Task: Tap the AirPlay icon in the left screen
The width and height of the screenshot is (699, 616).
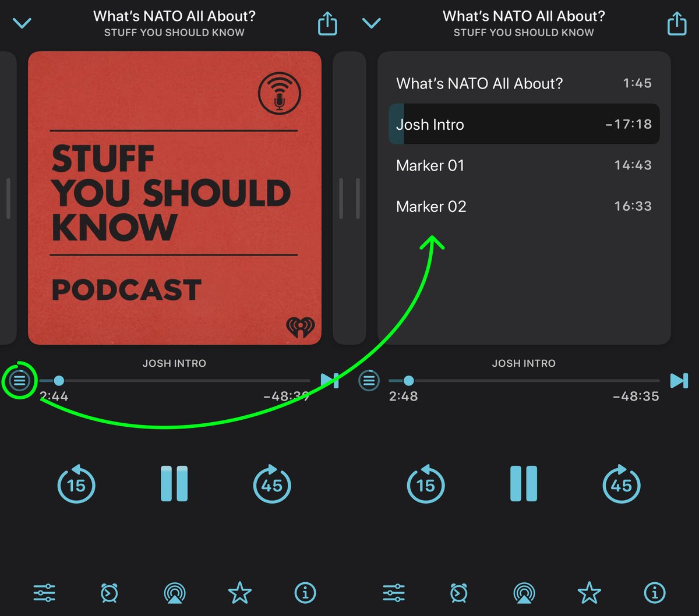Action: coord(175,593)
